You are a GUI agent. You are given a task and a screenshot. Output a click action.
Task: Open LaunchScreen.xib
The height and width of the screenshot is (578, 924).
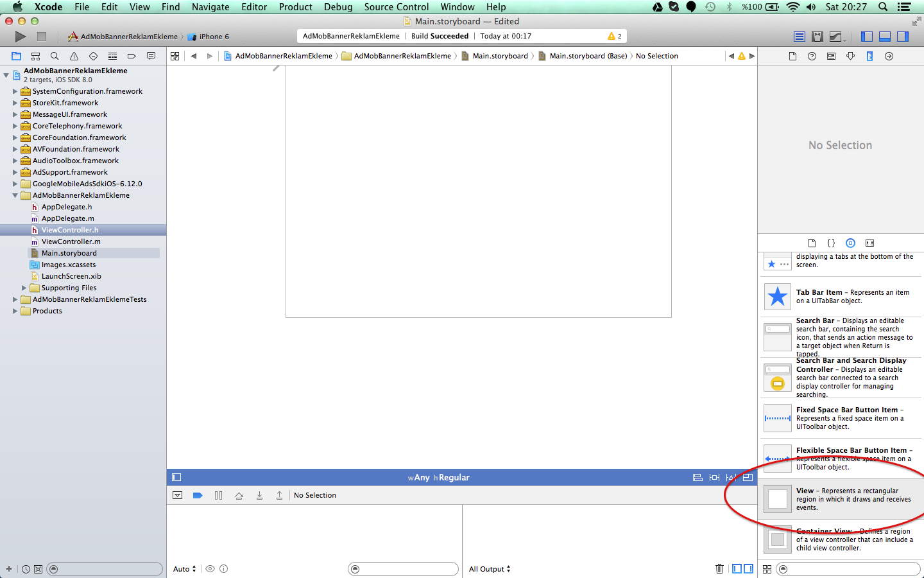pyautogui.click(x=71, y=276)
